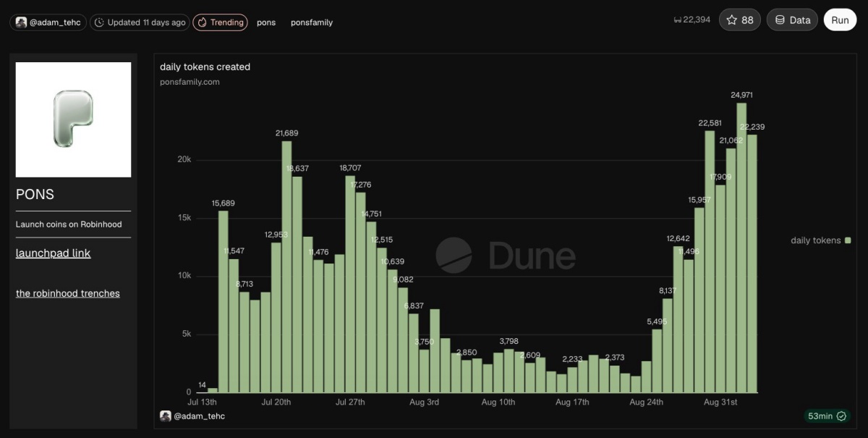The width and height of the screenshot is (868, 438).
Task: Open the Data button
Action: pyautogui.click(x=792, y=20)
